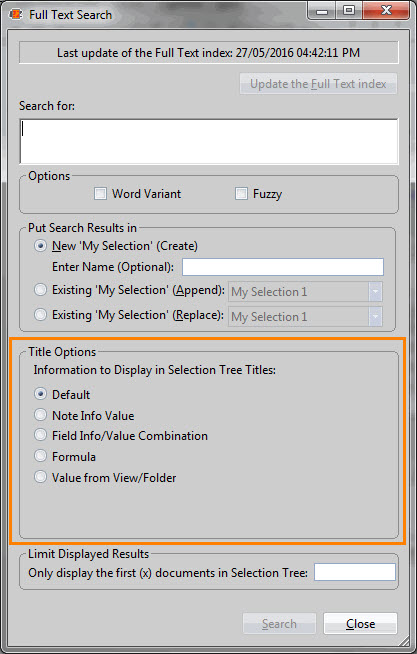Choose Field Info/Value Combination option
This screenshot has height=654, width=417.
(x=40, y=435)
